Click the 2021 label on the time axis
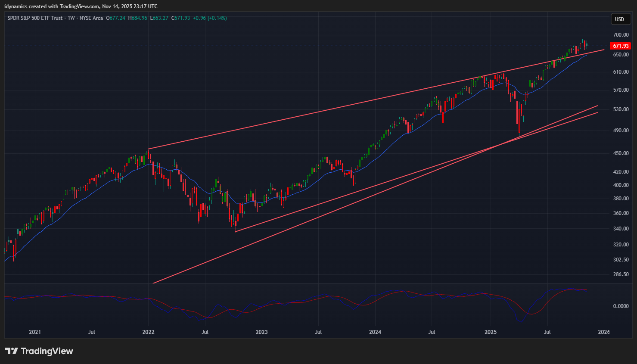Image resolution: width=637 pixels, height=364 pixels. click(x=35, y=332)
